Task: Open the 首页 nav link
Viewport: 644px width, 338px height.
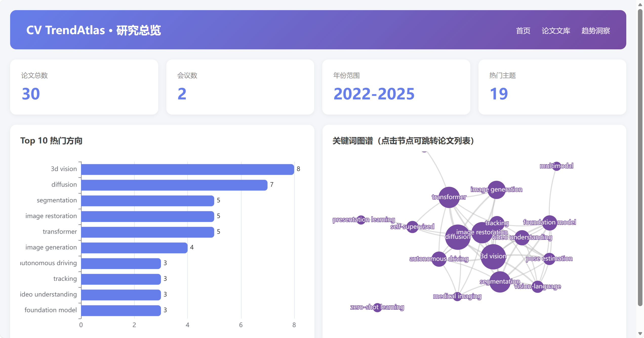Action: point(523,31)
